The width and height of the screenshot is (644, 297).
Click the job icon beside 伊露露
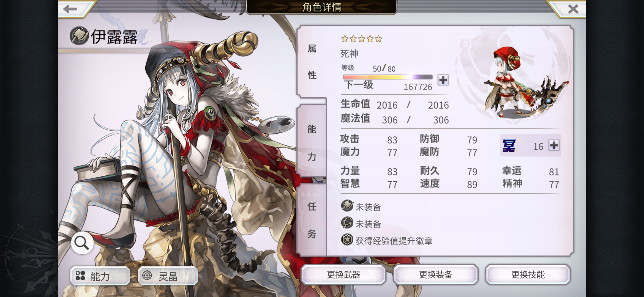click(x=79, y=36)
